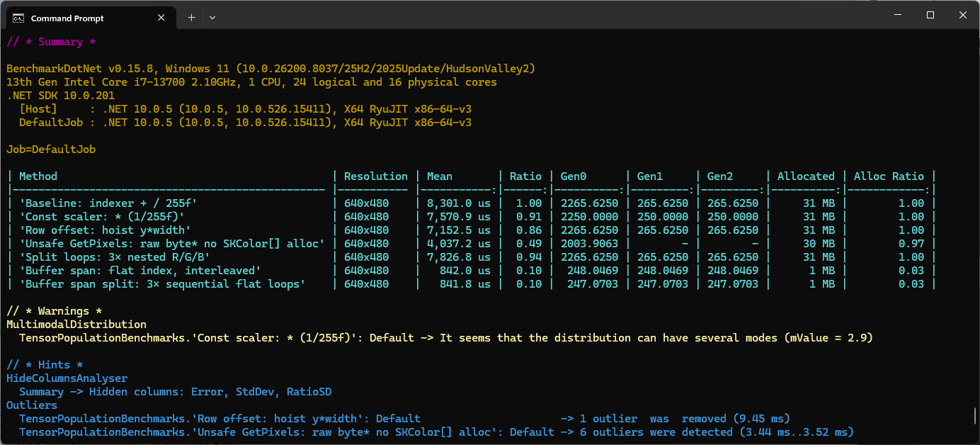This screenshot has width=980, height=445.
Task: Maximize the terminal window
Action: (930, 15)
